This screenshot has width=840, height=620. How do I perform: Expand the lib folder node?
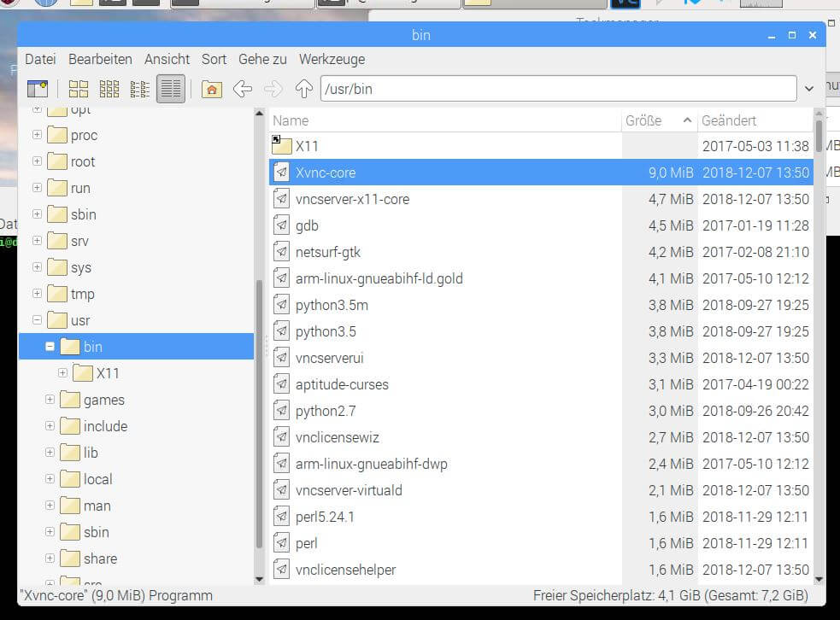point(50,453)
